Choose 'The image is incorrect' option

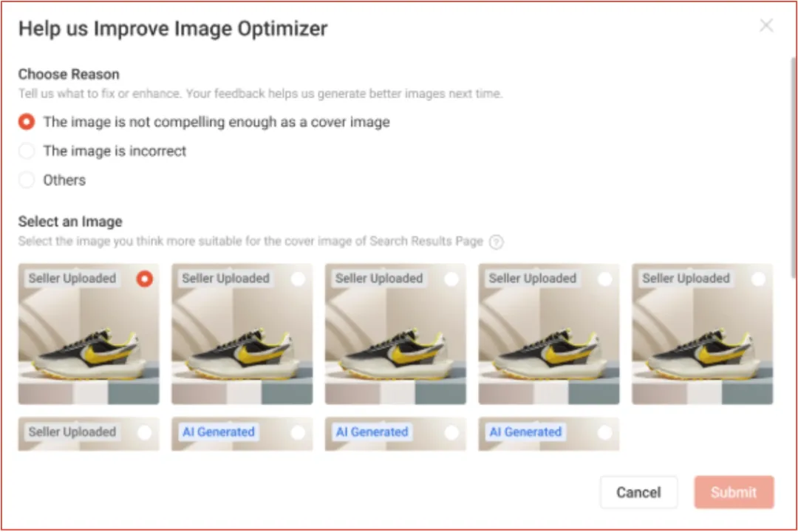pos(27,151)
